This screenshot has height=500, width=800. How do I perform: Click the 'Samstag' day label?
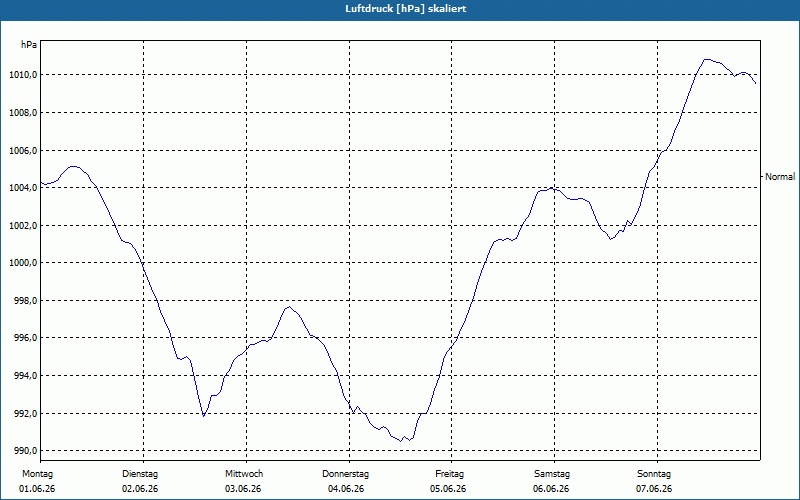(x=552, y=474)
